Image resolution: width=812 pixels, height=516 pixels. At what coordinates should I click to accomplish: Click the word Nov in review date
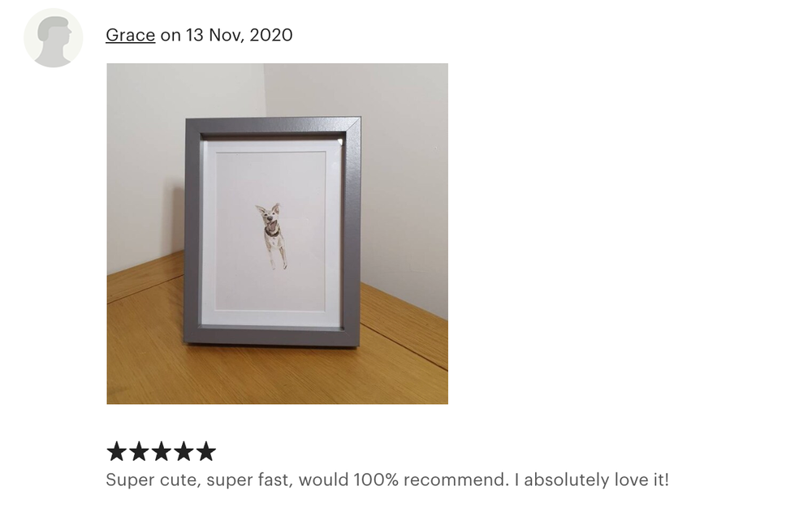[226, 35]
